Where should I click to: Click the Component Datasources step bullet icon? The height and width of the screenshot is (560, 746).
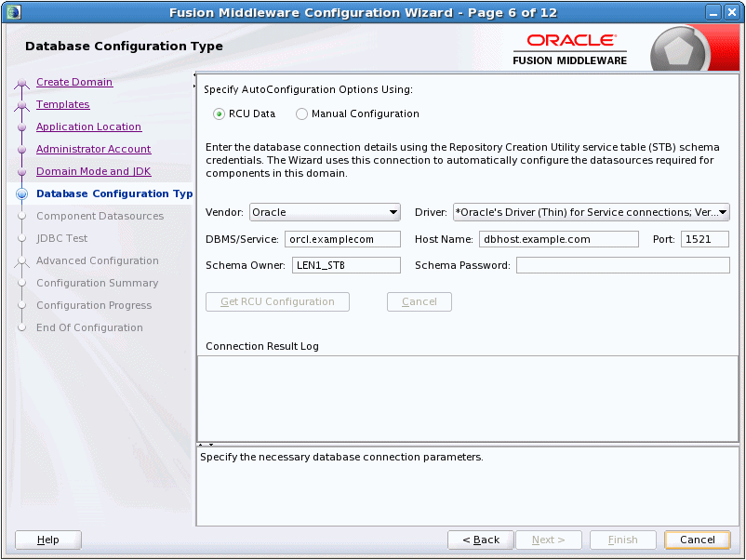tap(21, 216)
